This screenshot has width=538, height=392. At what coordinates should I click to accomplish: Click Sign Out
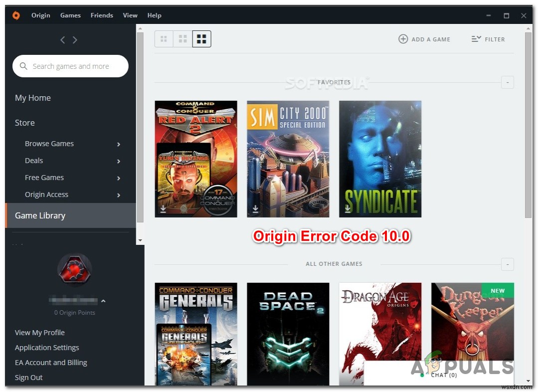coord(28,378)
